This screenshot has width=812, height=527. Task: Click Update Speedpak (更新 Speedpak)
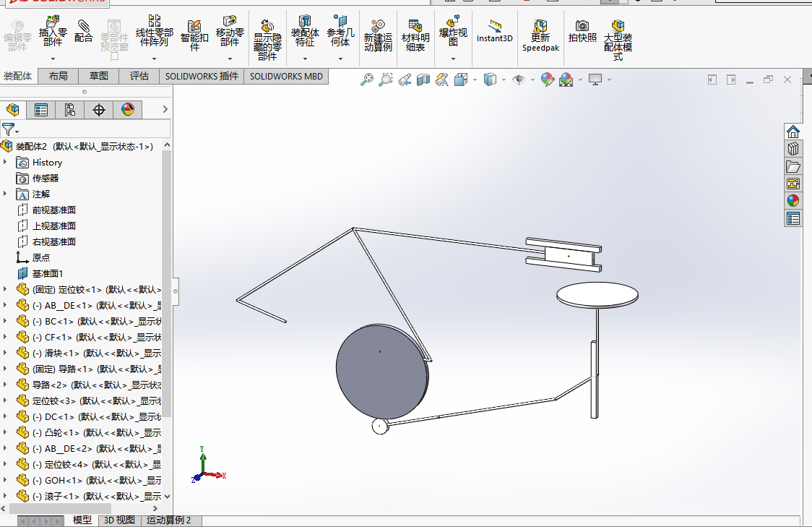(x=540, y=35)
